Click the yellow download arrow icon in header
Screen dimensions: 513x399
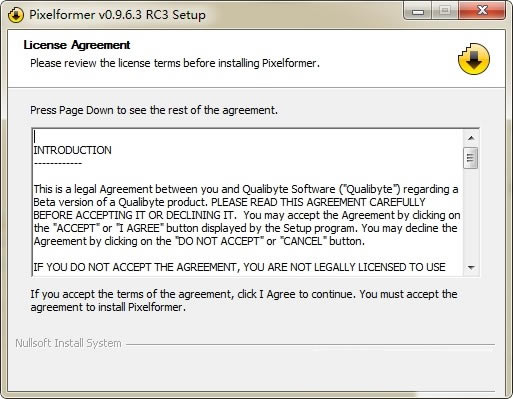473,59
